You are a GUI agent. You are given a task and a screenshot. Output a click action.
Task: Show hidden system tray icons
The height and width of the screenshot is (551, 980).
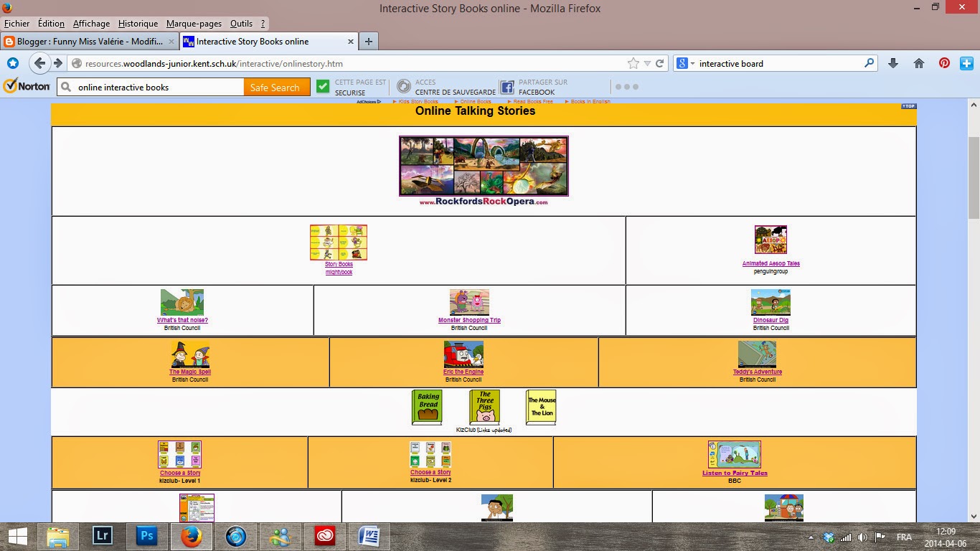point(811,537)
